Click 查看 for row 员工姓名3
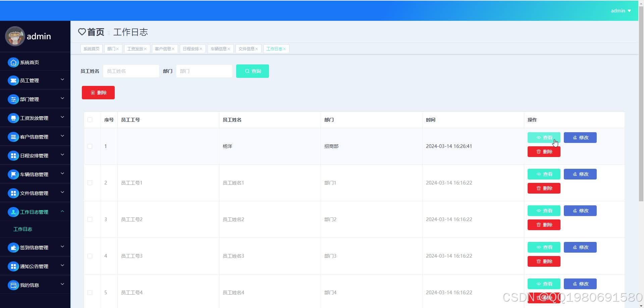 pyautogui.click(x=544, y=247)
